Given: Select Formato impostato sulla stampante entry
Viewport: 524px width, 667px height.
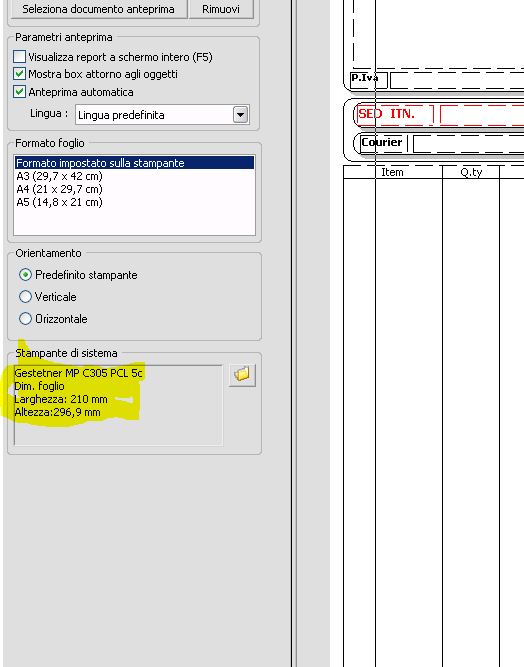Looking at the screenshot, I should point(134,163).
